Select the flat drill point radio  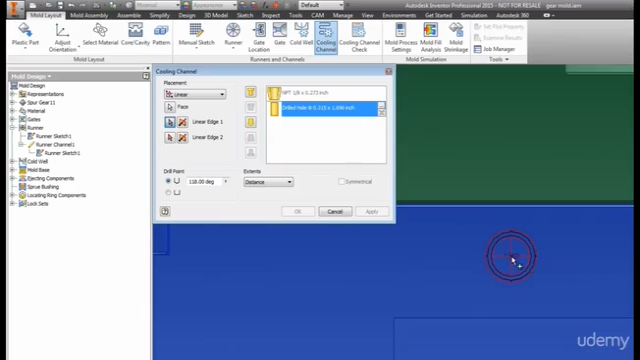pyautogui.click(x=168, y=192)
